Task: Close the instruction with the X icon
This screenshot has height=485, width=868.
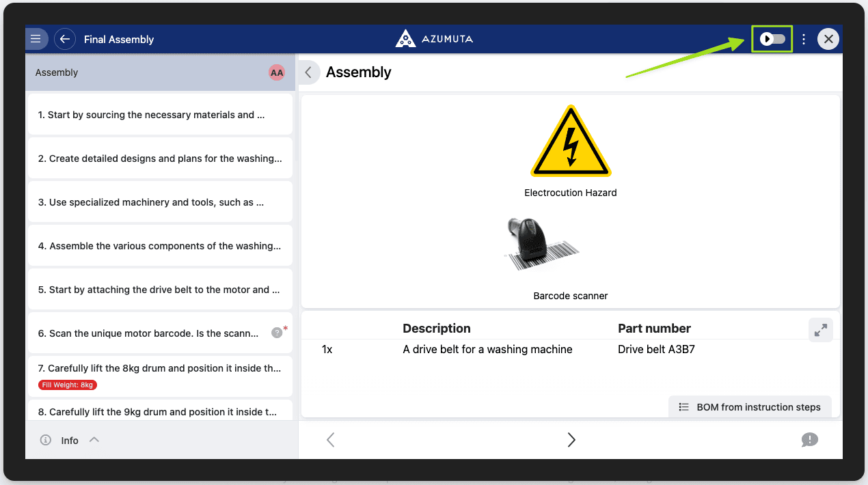Action: point(828,39)
